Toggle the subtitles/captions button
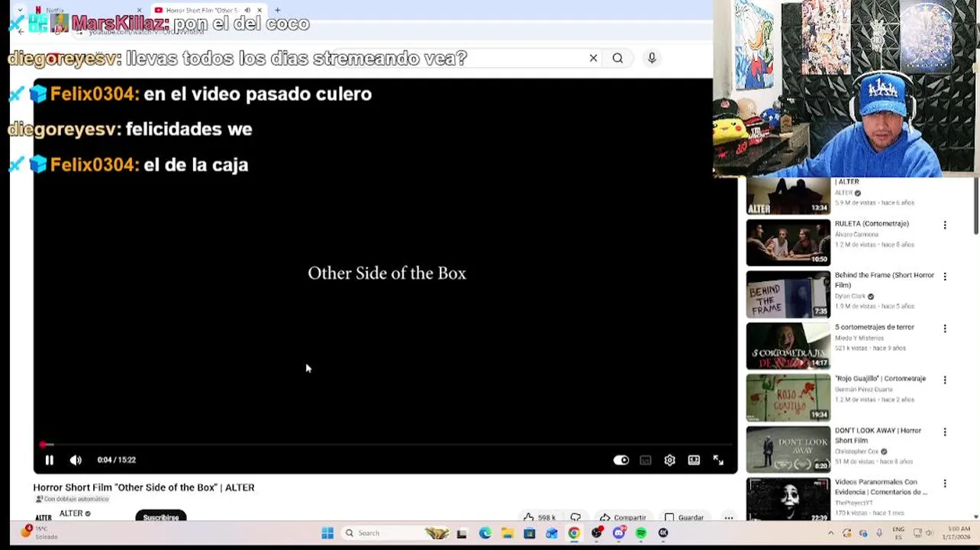This screenshot has height=550, width=980. (646, 460)
